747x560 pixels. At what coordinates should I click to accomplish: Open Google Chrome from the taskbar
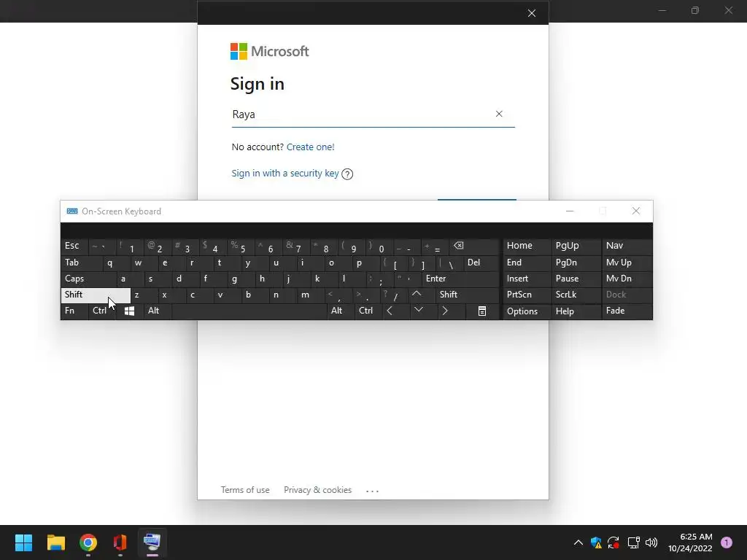(88, 542)
